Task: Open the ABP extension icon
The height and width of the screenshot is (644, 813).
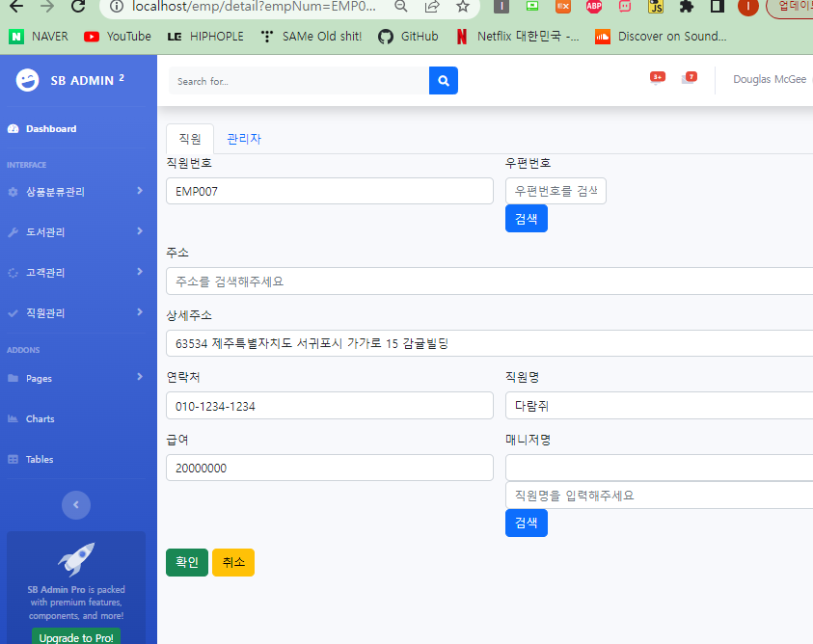Action: coord(594,6)
